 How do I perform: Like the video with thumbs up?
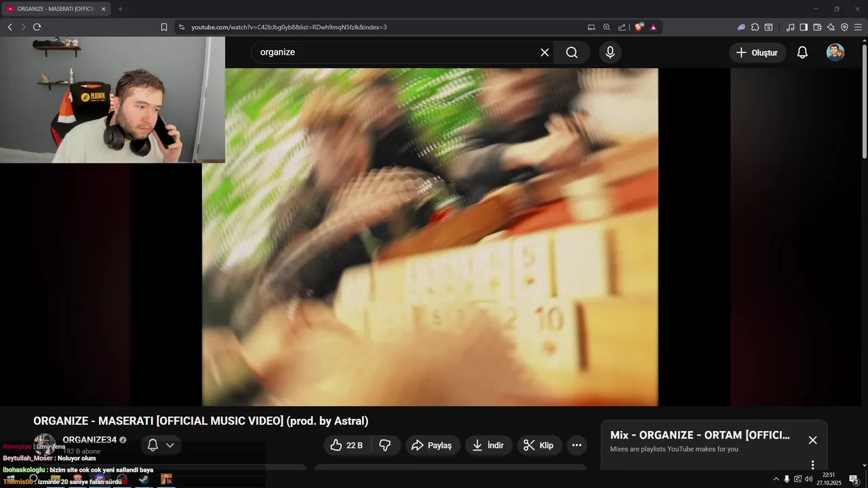coord(347,445)
